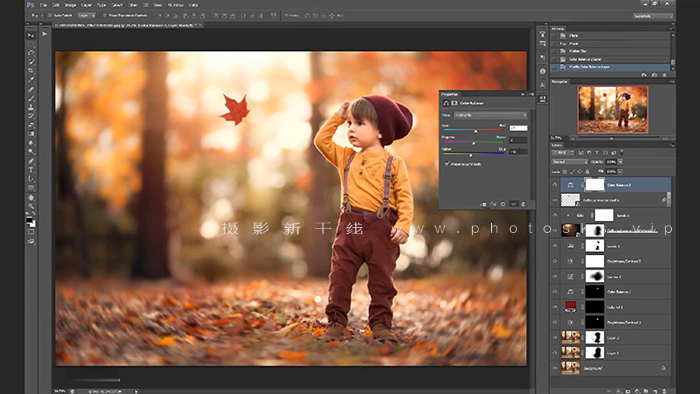
Task: Open the layer blend mode dropdown
Action: click(570, 162)
